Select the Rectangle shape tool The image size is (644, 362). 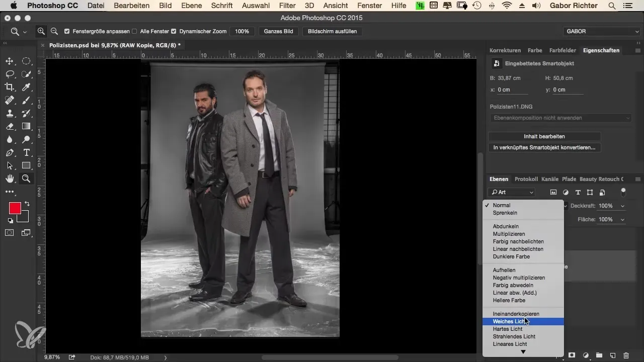click(x=26, y=166)
